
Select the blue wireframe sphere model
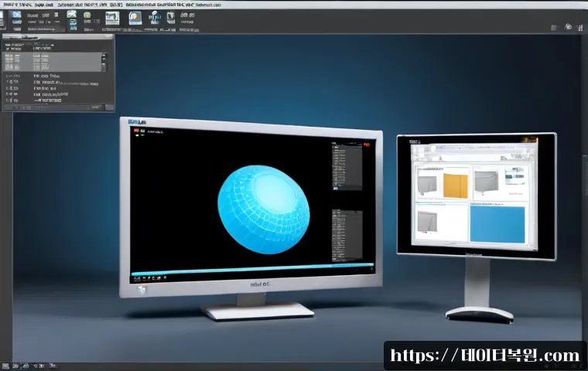coord(264,209)
